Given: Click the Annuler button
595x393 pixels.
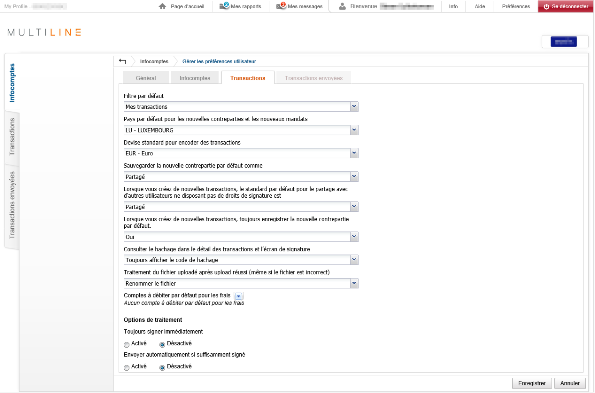Looking at the screenshot, I should (570, 383).
